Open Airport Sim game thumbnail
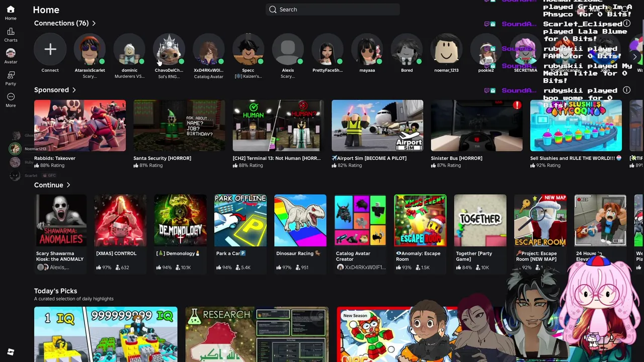The height and width of the screenshot is (362, 644). [x=377, y=125]
